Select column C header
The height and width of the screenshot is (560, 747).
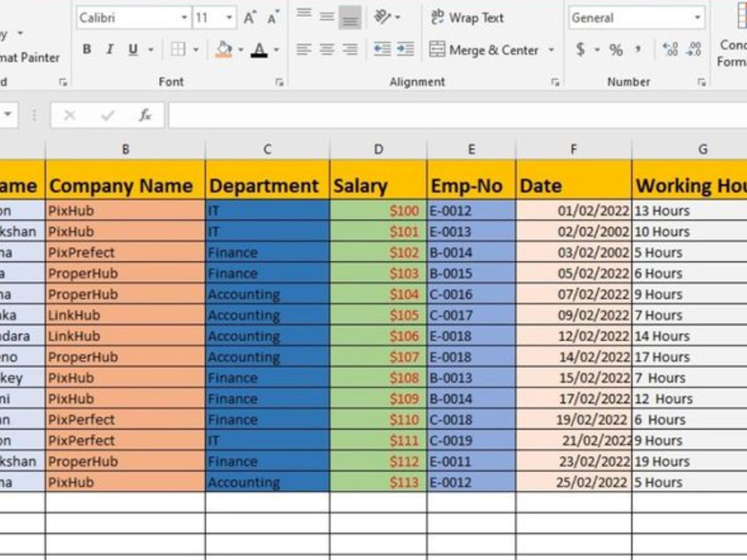[267, 149]
